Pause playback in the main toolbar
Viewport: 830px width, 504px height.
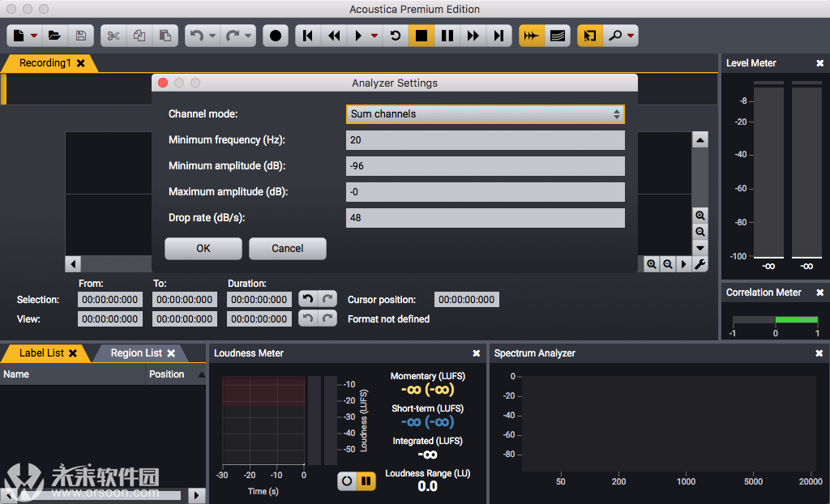pyautogui.click(x=447, y=36)
